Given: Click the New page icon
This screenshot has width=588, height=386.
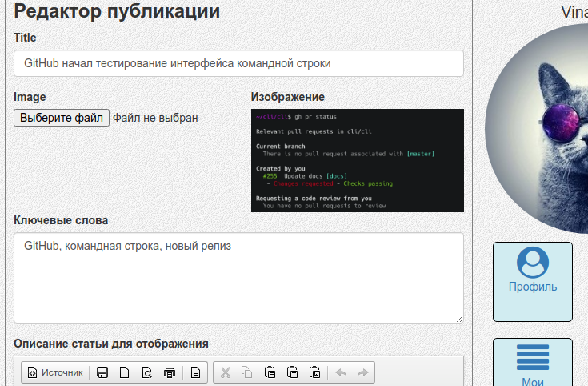Looking at the screenshot, I should point(124,372).
